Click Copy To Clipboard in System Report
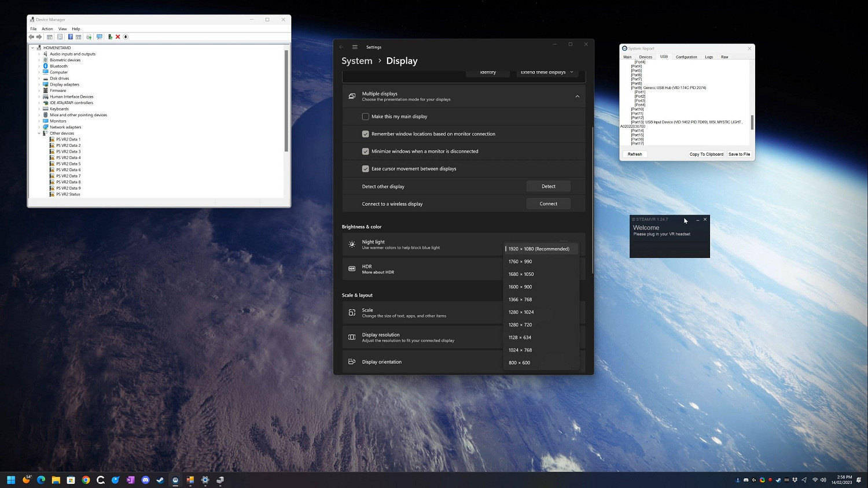Image resolution: width=868 pixels, height=488 pixels. [706, 154]
